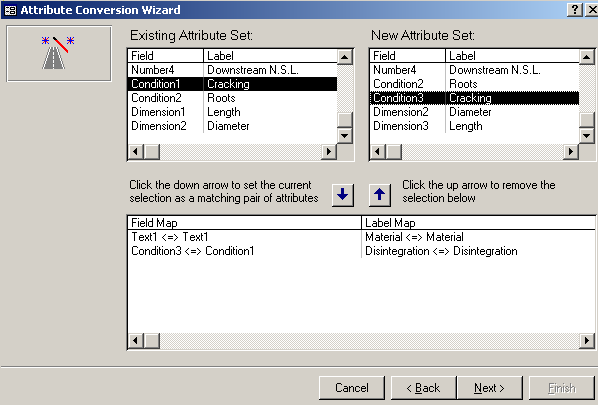Select Condition2 Roots in Existing Attribute Set

[232, 98]
